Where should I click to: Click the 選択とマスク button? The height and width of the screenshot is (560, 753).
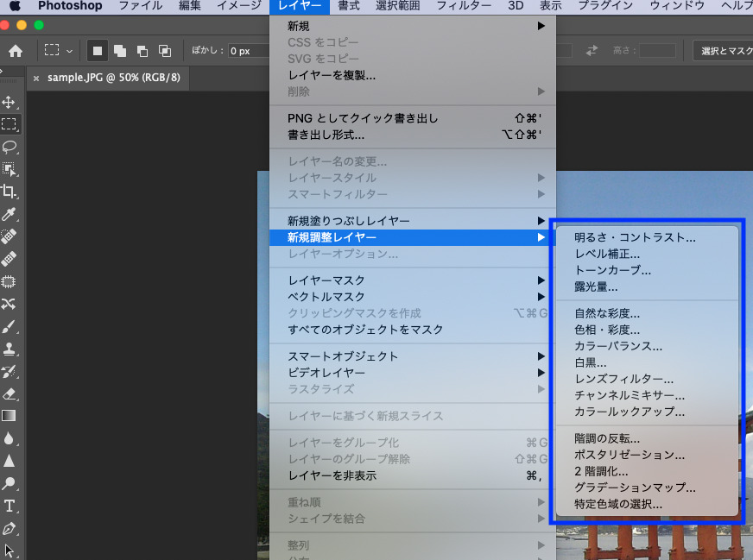(x=724, y=51)
